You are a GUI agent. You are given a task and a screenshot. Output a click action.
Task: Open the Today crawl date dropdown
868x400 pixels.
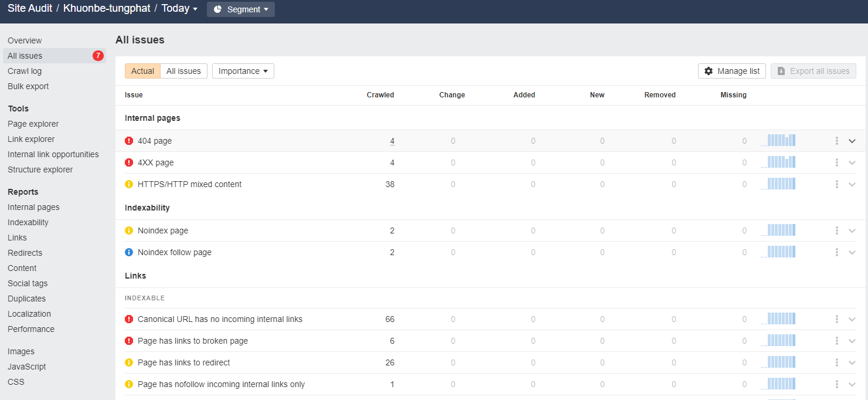(180, 9)
